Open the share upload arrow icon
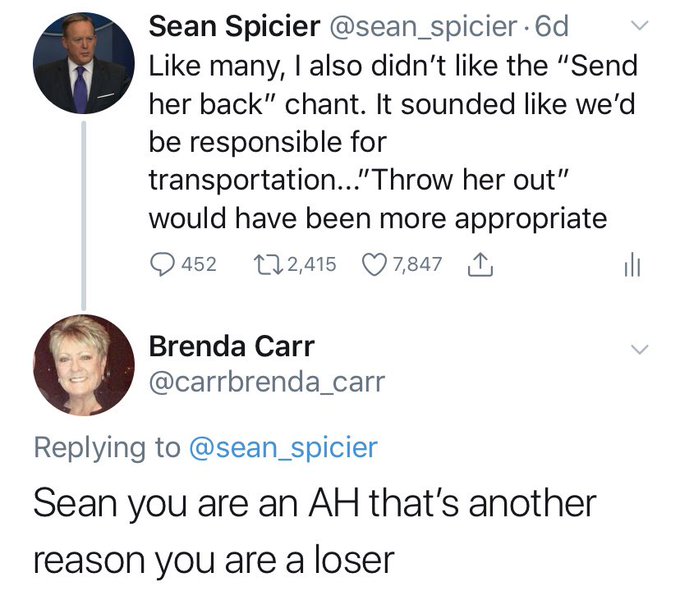This screenshot has width=680, height=591. [x=480, y=264]
